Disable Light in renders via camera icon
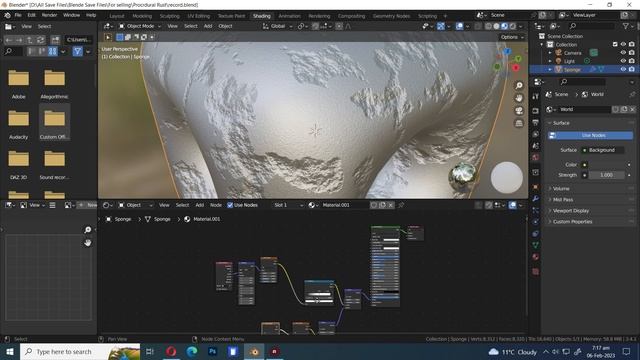The width and height of the screenshot is (640, 360). point(632,61)
